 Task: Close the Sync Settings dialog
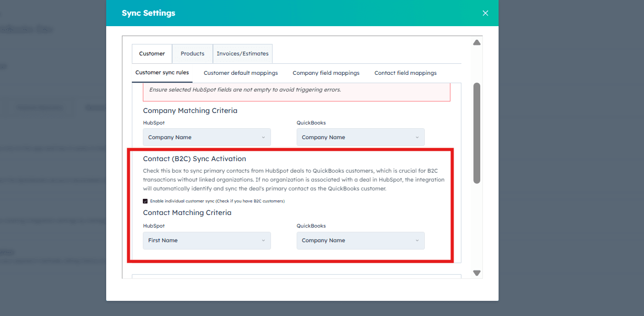(485, 13)
